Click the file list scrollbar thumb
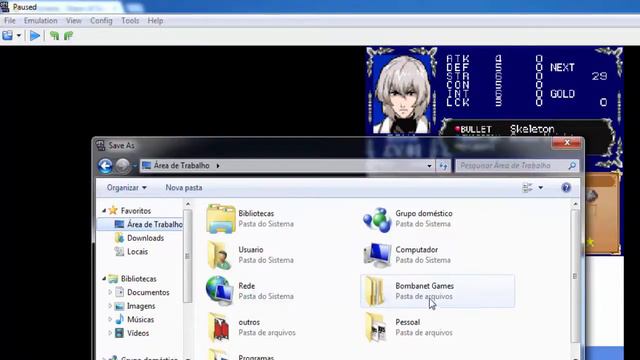Viewport: 640px width, 360px height. [x=575, y=276]
